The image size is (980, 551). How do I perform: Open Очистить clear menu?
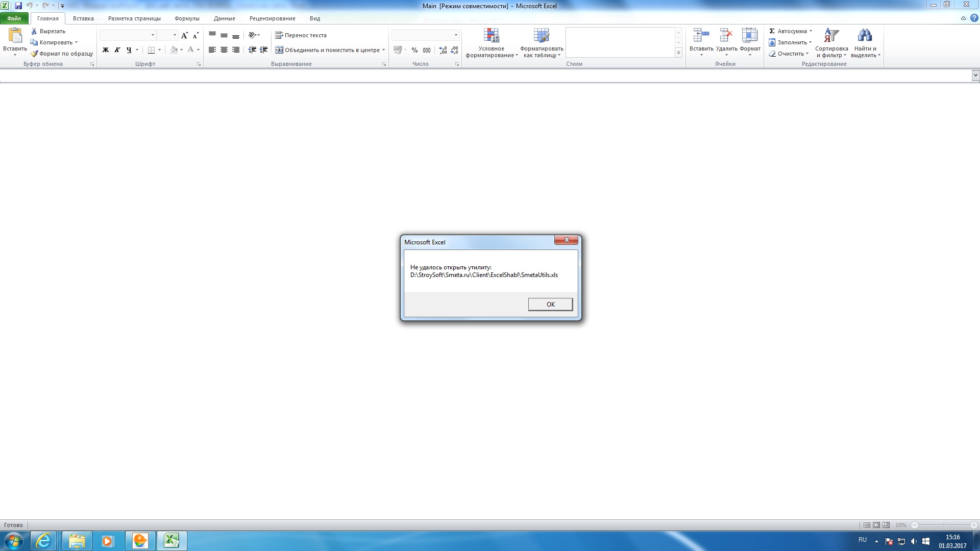789,54
